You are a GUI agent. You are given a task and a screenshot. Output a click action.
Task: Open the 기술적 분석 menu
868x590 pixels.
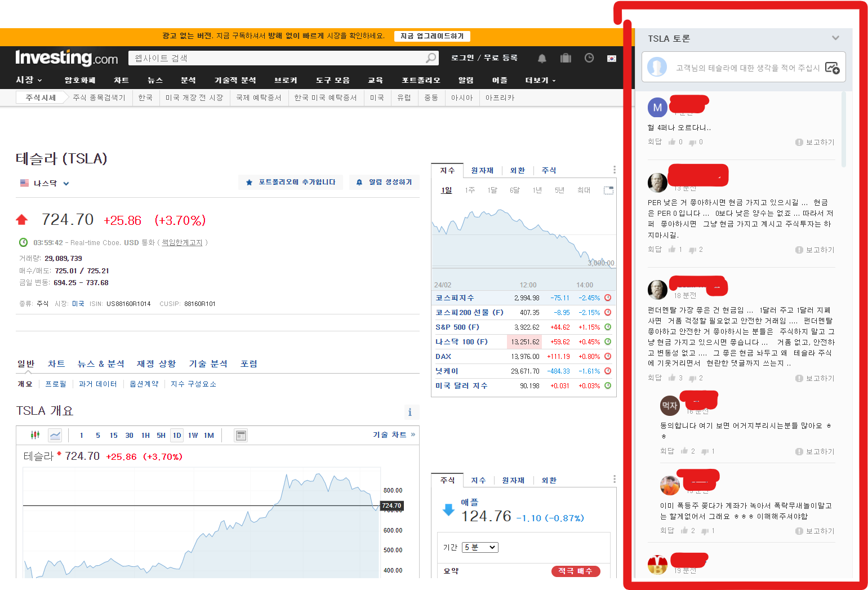click(235, 80)
